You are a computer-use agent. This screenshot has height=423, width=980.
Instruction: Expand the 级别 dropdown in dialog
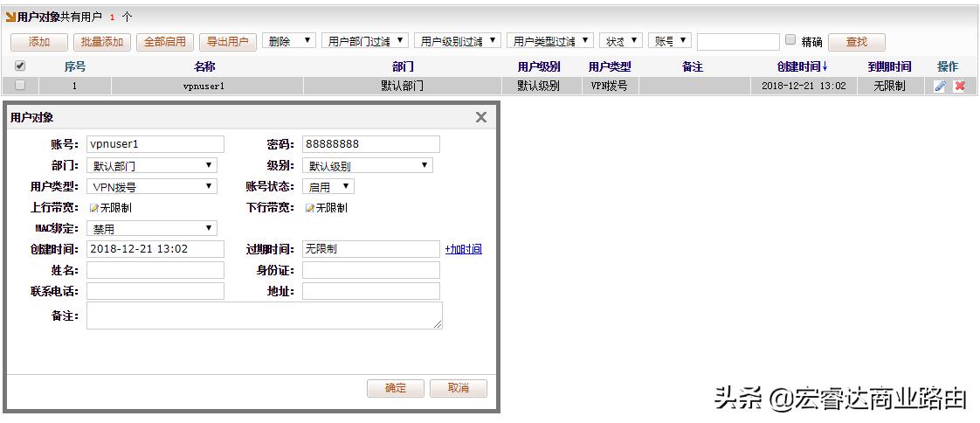tap(368, 166)
